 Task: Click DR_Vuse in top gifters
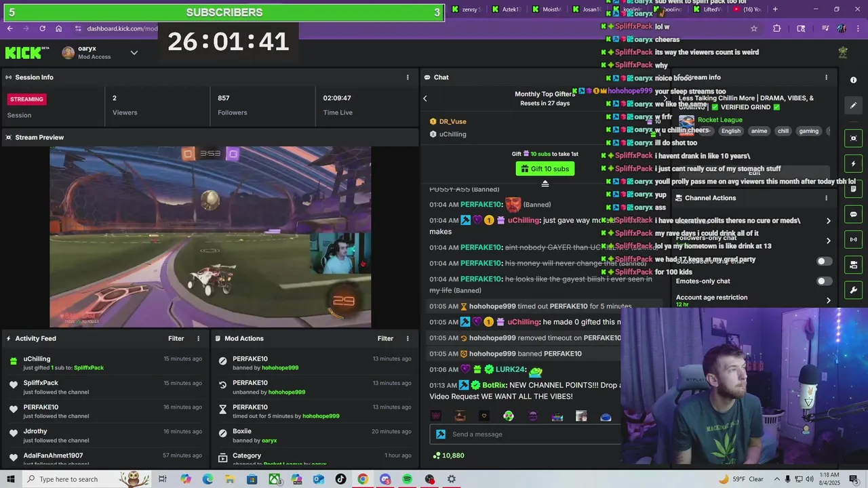point(453,121)
